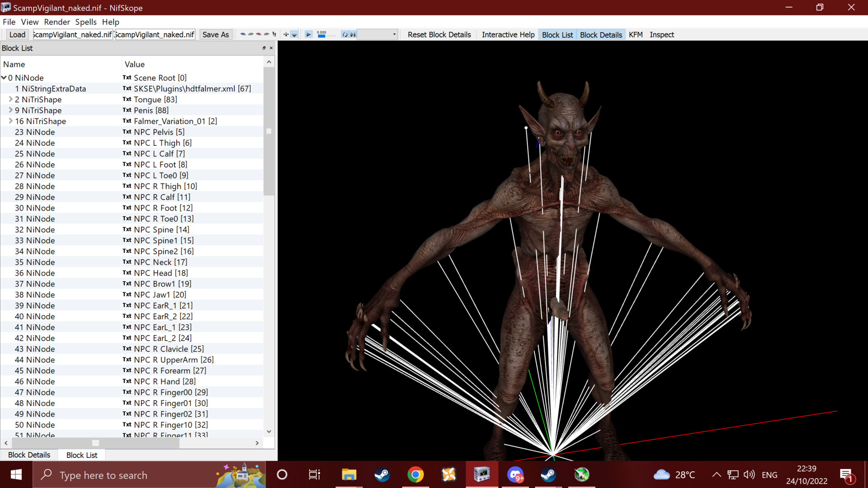Select 36 NiNode NPC Head
The width and height of the screenshot is (868, 488).
132,273
